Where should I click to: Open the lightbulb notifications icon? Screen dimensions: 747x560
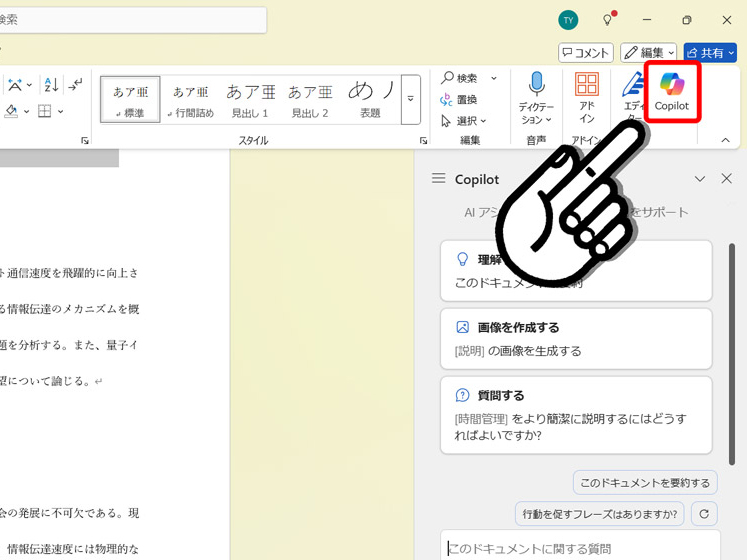pyautogui.click(x=608, y=20)
